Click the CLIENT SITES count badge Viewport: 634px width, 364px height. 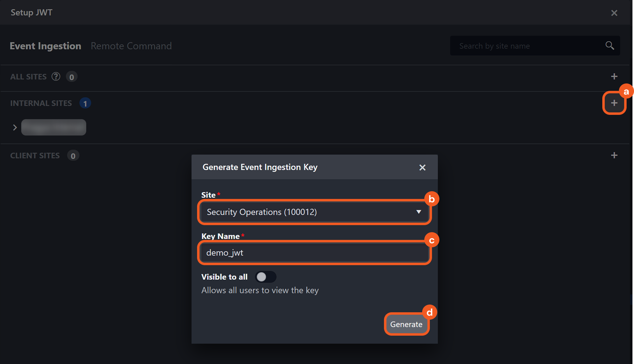click(73, 156)
